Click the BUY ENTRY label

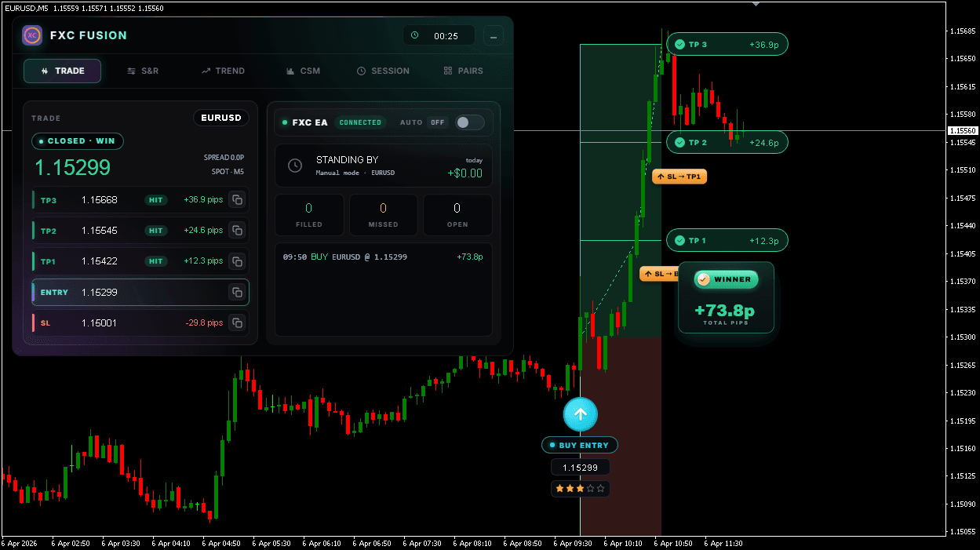580,445
